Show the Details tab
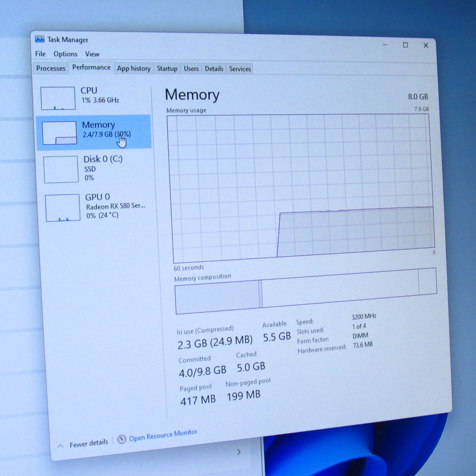This screenshot has height=476, width=476. pos(214,69)
